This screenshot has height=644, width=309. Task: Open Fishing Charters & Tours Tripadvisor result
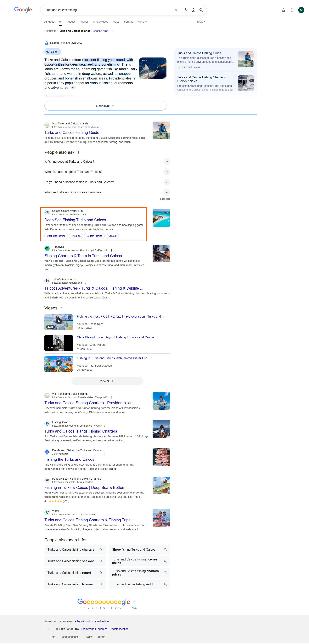[x=83, y=256]
